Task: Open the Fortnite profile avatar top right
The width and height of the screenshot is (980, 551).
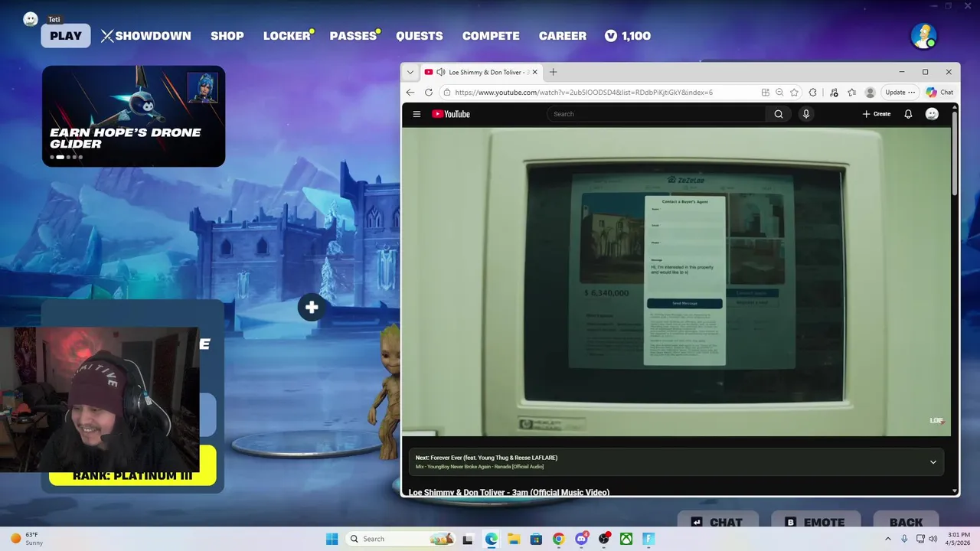Action: [923, 35]
